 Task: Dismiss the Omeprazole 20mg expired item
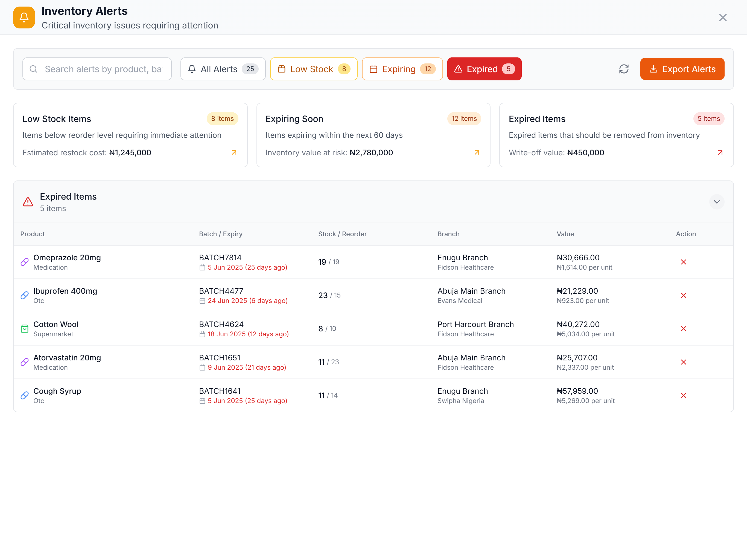(683, 262)
